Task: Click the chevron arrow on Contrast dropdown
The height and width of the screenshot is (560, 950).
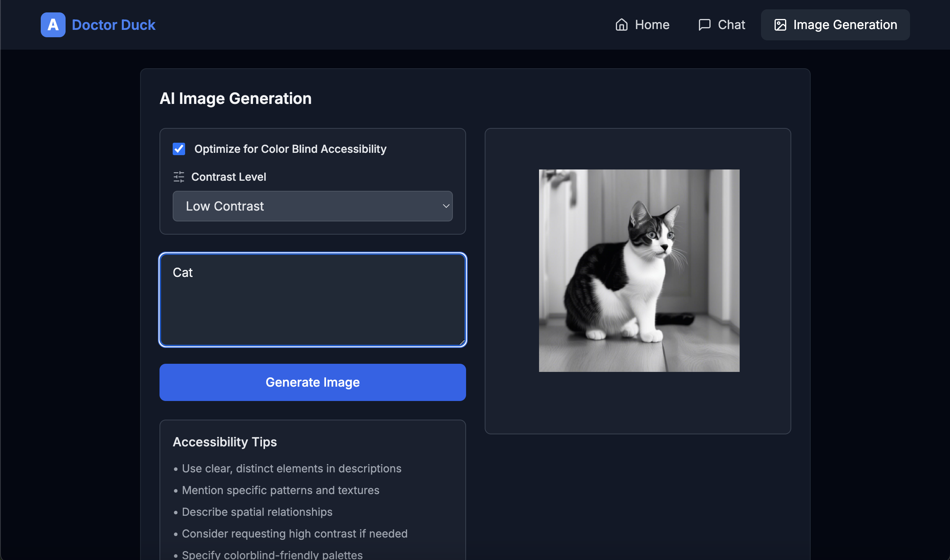Action: click(x=446, y=206)
